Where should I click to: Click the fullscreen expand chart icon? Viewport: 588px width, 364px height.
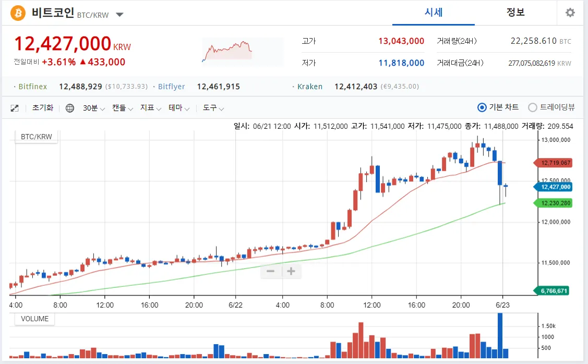point(15,108)
